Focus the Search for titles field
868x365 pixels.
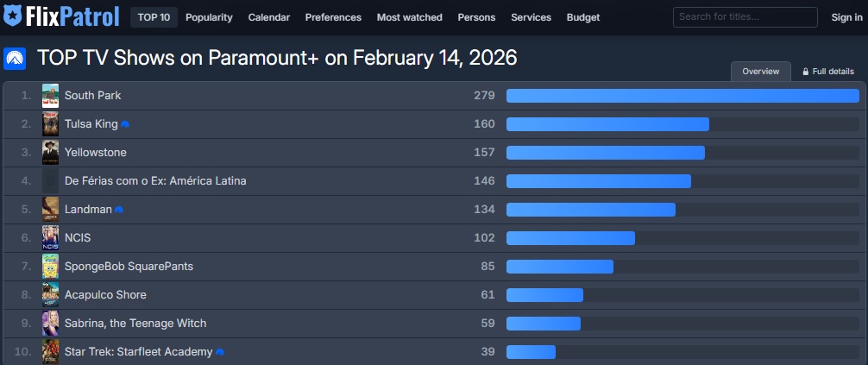point(745,17)
